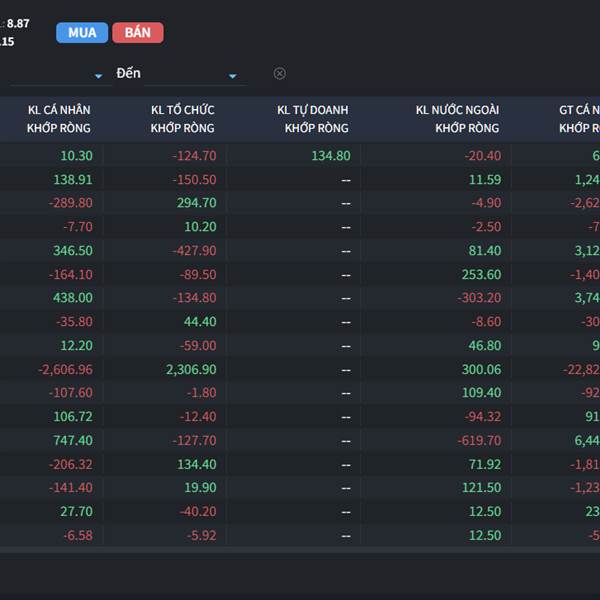Screen dimensions: 600x600
Task: Open the start date dropdown arrow before Đến
Action: pyautogui.click(x=98, y=76)
